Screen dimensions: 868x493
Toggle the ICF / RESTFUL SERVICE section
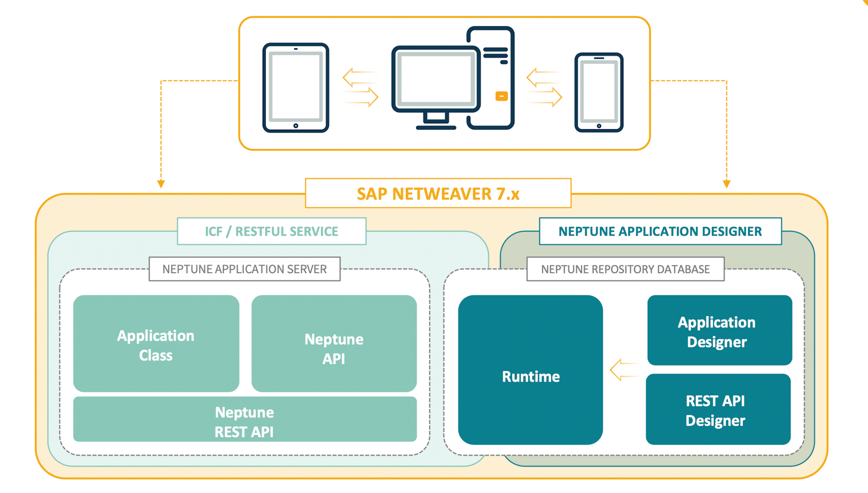pos(271,231)
